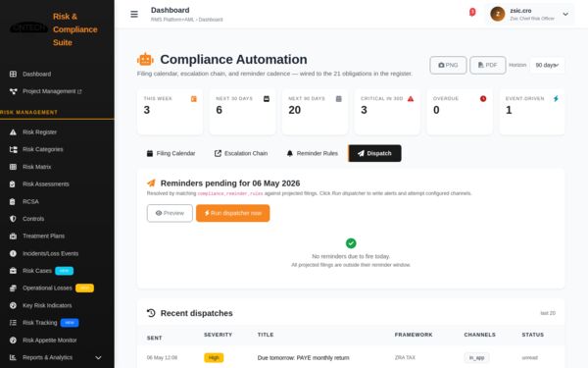
Task: Click the Severity column header
Action: tap(218, 335)
